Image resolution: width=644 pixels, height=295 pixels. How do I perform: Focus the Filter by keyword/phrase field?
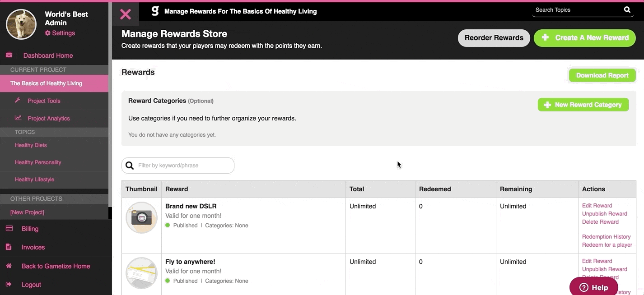[x=178, y=166]
